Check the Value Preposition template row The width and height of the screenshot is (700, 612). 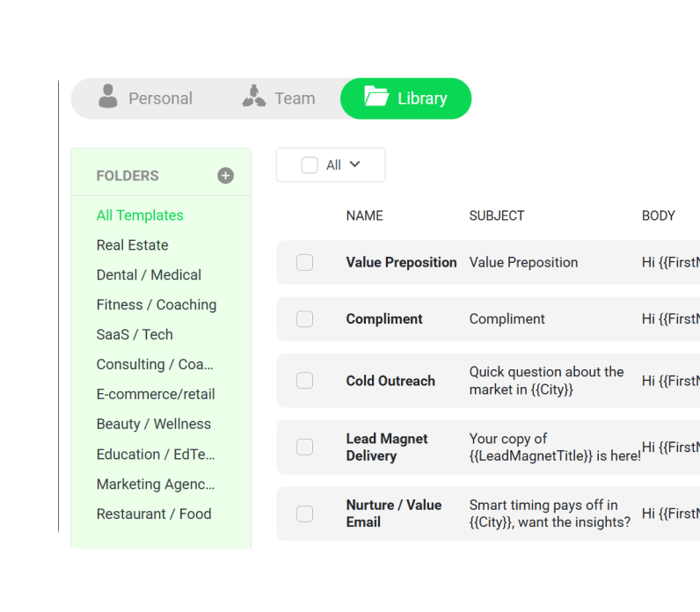(x=304, y=262)
